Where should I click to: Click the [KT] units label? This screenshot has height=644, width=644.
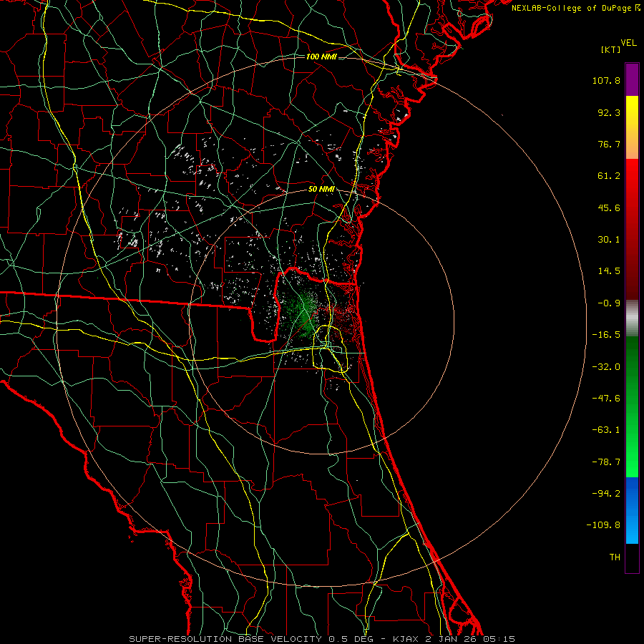(611, 49)
